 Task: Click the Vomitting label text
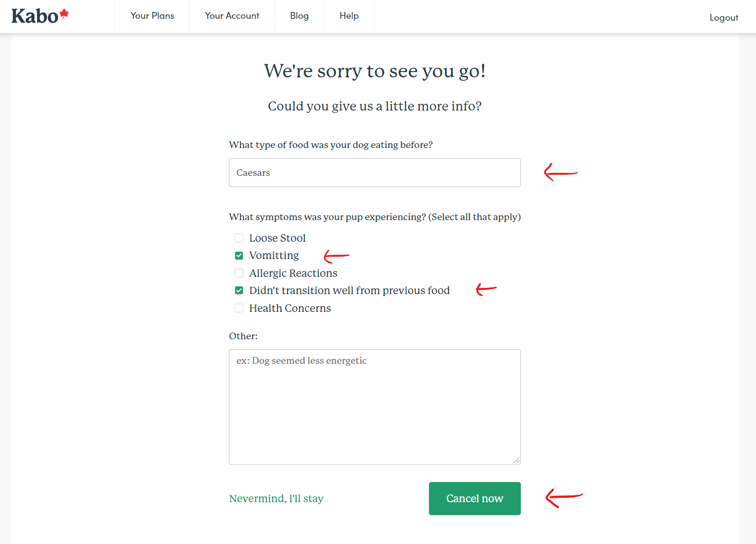[x=274, y=256]
